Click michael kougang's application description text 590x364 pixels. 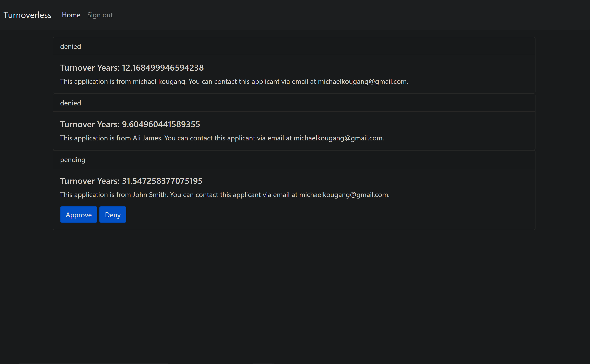point(234,81)
